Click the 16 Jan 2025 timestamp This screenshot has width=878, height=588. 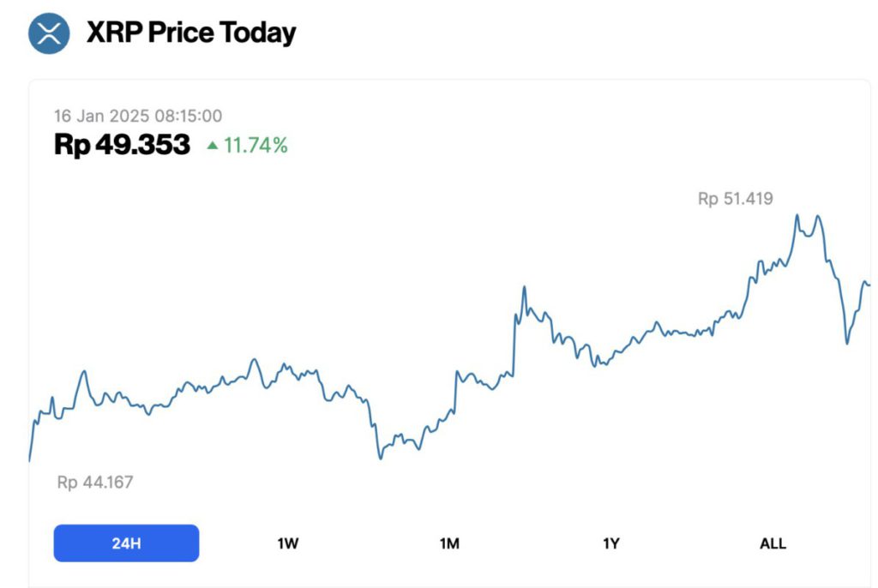(x=137, y=115)
